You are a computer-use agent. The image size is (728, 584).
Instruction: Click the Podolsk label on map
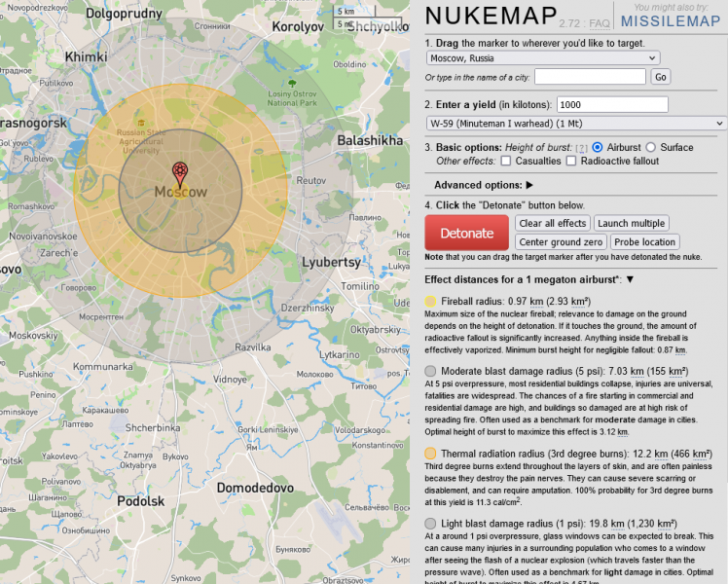pyautogui.click(x=141, y=501)
